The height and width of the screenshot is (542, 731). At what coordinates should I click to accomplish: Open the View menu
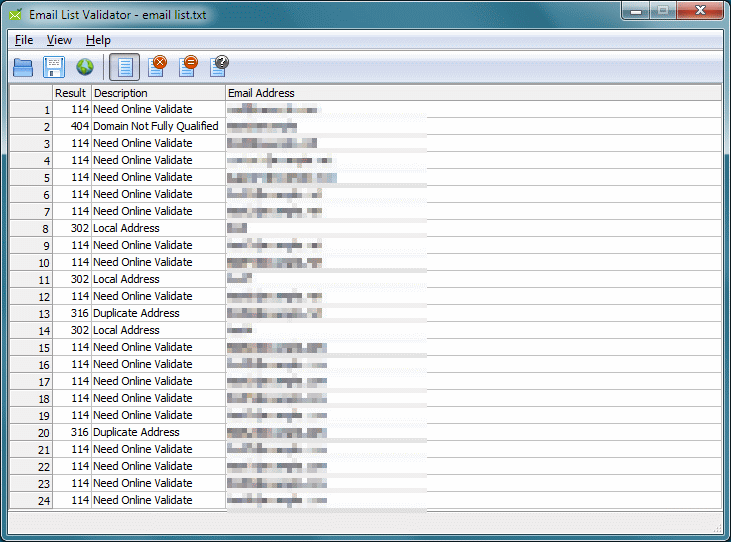59,40
